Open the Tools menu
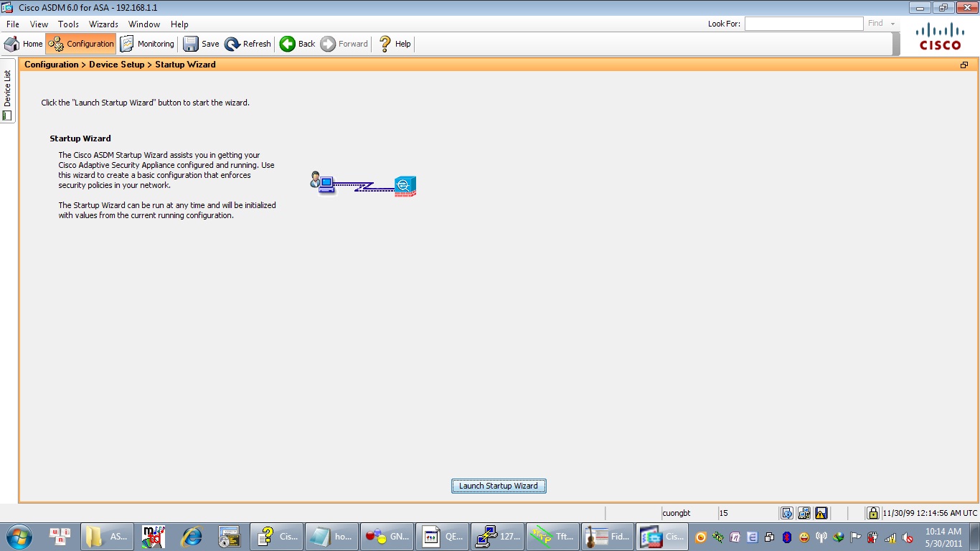Image resolution: width=980 pixels, height=551 pixels. [68, 24]
